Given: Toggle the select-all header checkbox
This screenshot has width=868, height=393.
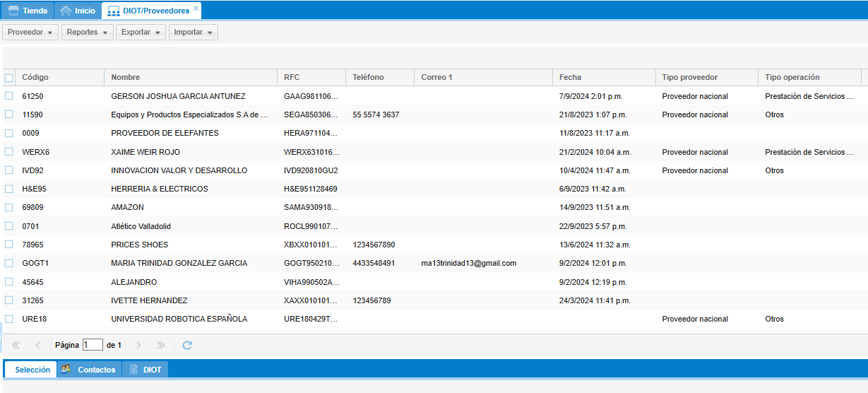Looking at the screenshot, I should pos(9,78).
